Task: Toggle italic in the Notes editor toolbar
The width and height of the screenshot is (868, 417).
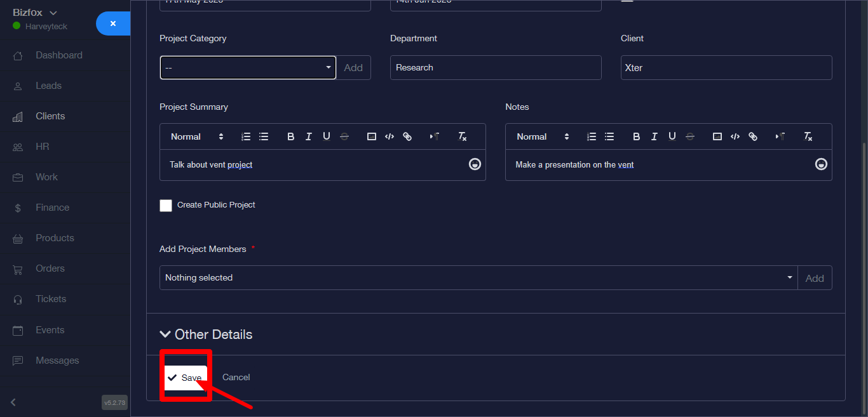Action: 654,136
